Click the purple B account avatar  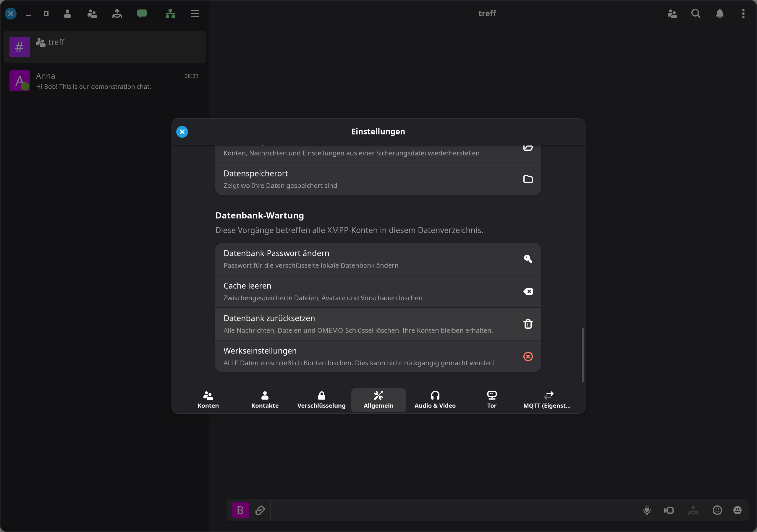(x=240, y=510)
